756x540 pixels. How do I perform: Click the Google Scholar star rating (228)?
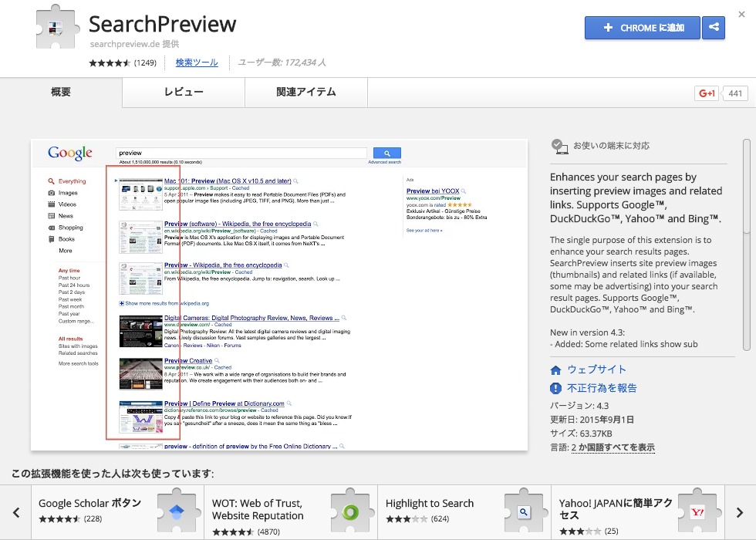[59, 518]
